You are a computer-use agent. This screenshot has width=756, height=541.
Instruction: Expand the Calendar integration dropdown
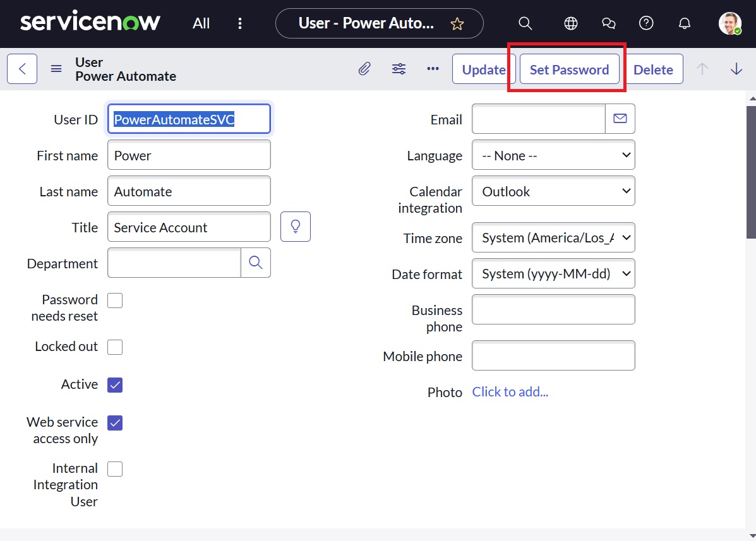coord(553,191)
